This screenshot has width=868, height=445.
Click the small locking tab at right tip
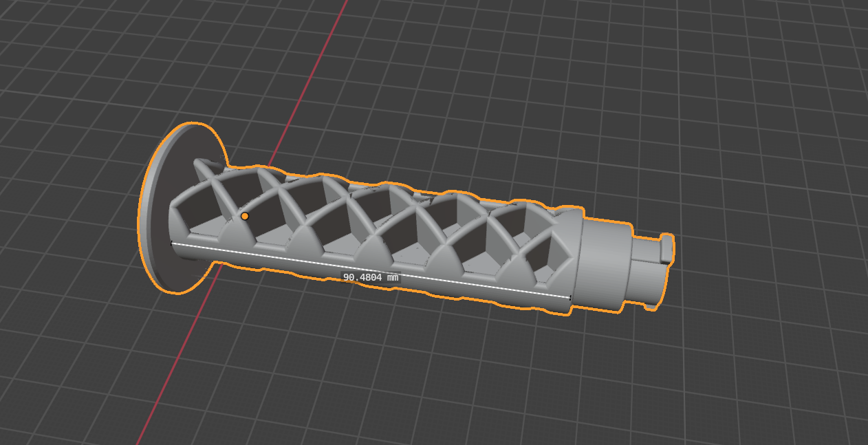(664, 248)
